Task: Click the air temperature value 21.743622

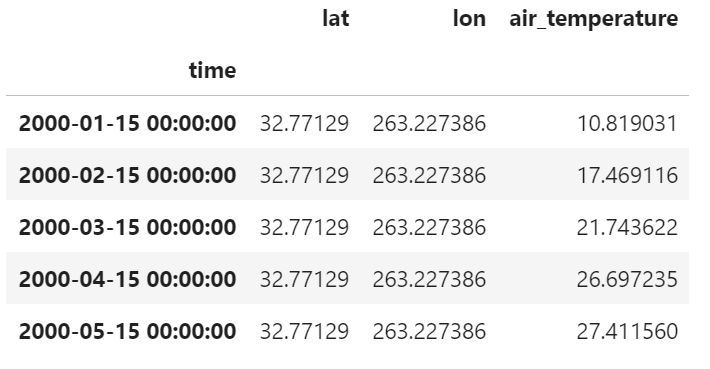Action: (627, 227)
